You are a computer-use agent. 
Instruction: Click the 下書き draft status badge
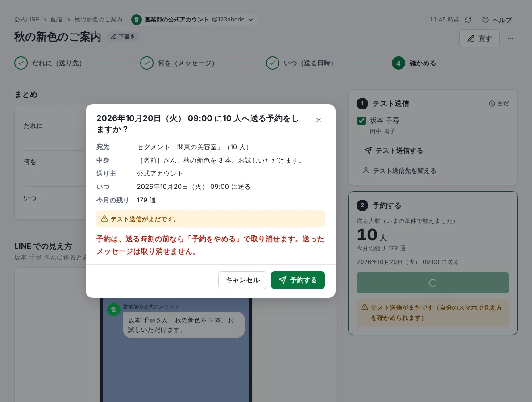(x=123, y=37)
